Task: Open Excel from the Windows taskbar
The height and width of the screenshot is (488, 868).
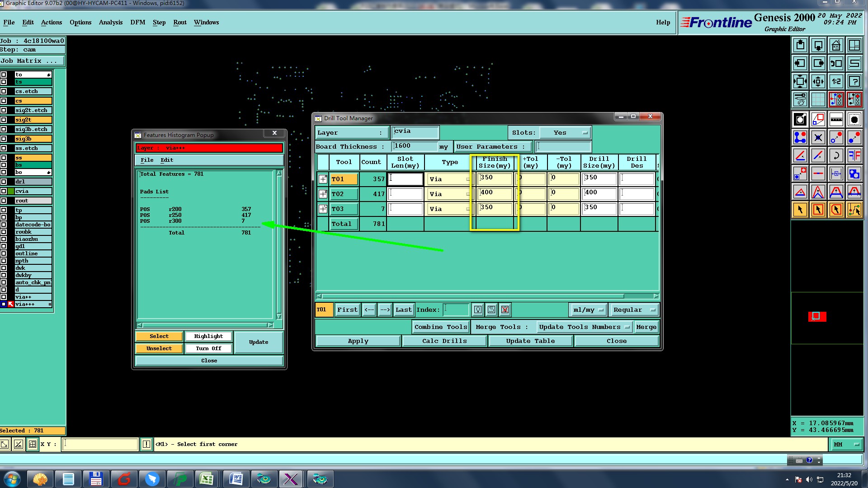Action: [207, 479]
